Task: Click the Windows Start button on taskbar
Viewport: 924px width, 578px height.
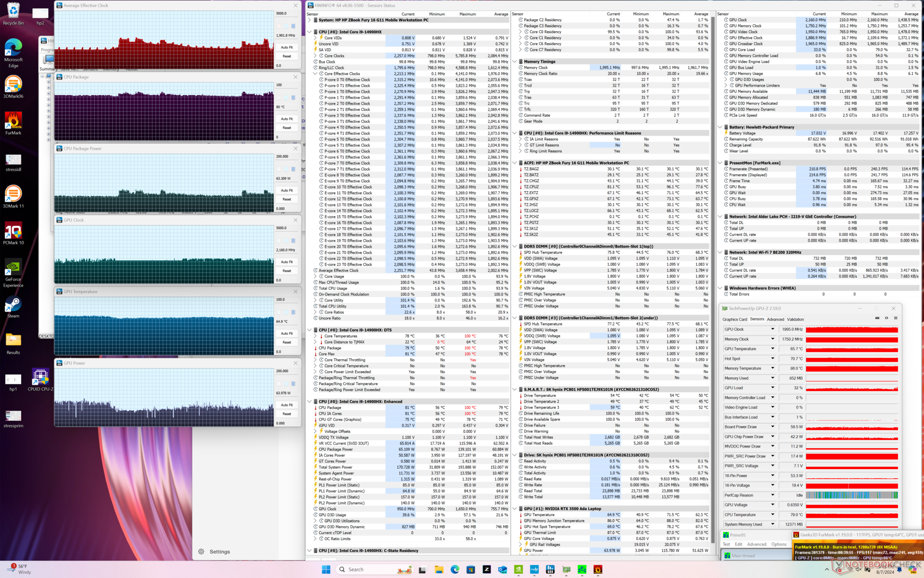Action: (x=326, y=569)
